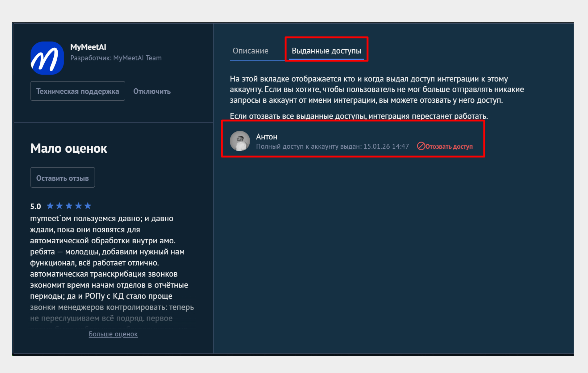The height and width of the screenshot is (373, 588).
Task: Click Отключить to disable the integration
Action: pyautogui.click(x=152, y=91)
